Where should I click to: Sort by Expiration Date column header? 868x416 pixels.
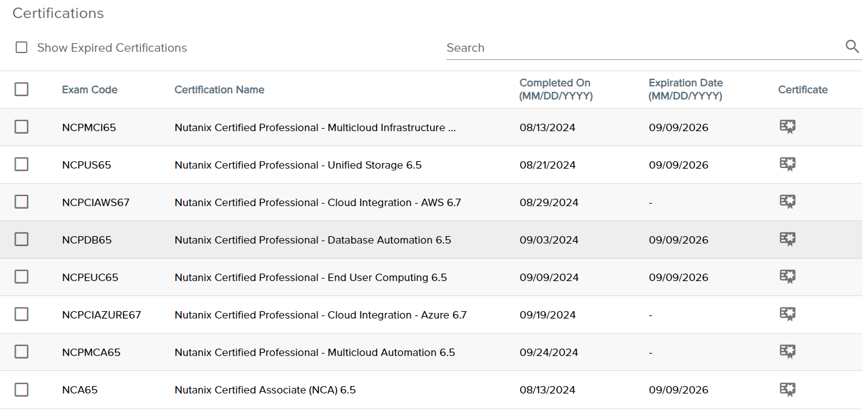point(686,89)
